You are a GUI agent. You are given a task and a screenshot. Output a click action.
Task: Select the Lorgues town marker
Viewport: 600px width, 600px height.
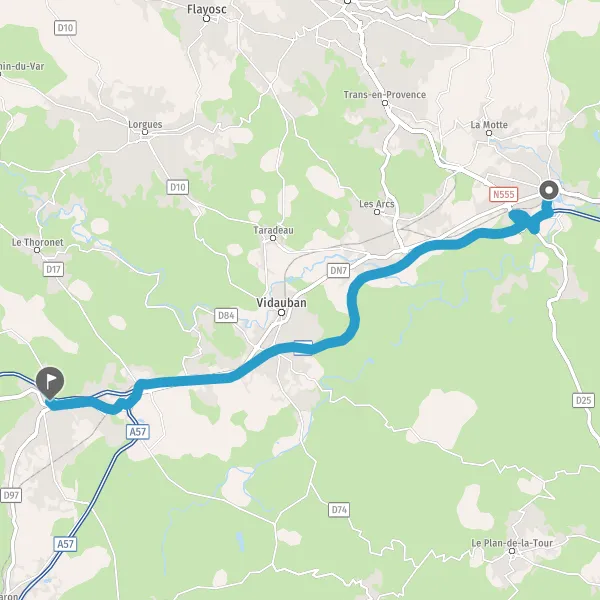click(x=145, y=132)
